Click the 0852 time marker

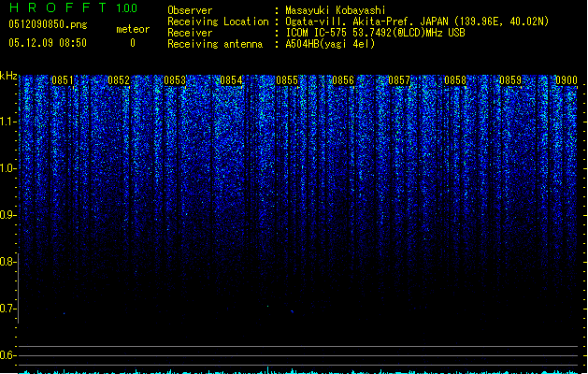click(119, 80)
